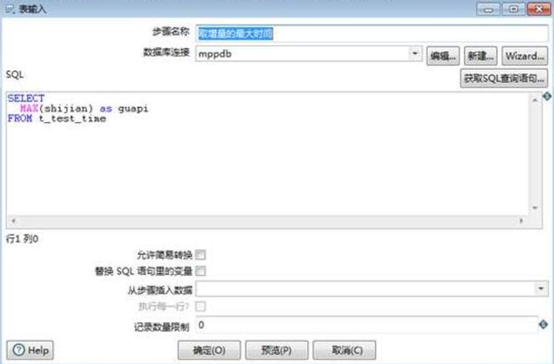The height and width of the screenshot is (364, 554).
Task: Click the variable diamond icon beside SQL editor
Action: pyautogui.click(x=547, y=96)
